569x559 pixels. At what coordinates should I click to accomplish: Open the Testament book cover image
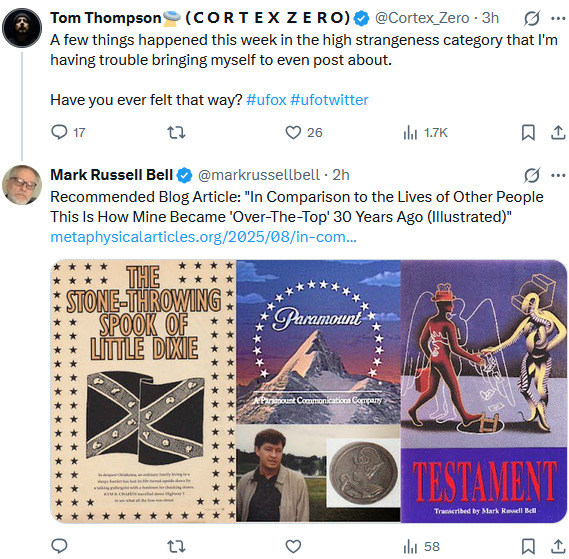point(484,391)
